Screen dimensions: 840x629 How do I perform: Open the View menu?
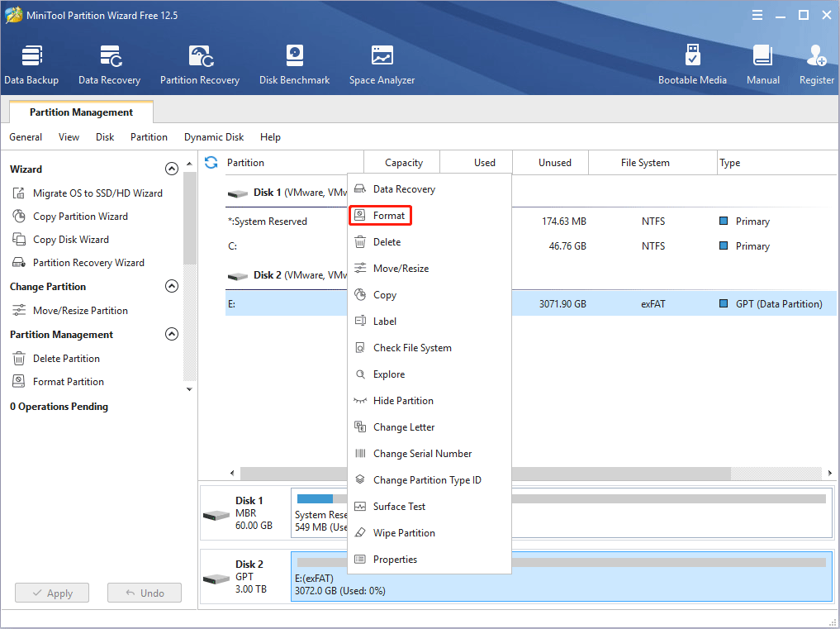69,136
